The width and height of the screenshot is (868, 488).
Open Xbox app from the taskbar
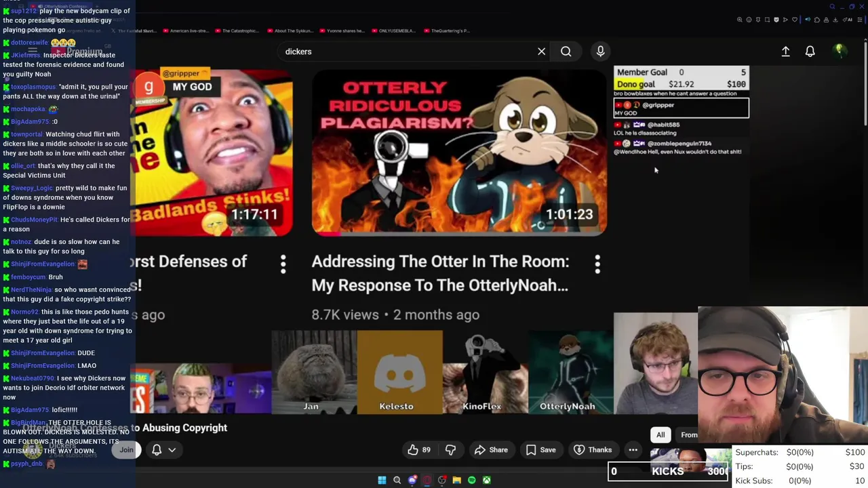[487, 480]
